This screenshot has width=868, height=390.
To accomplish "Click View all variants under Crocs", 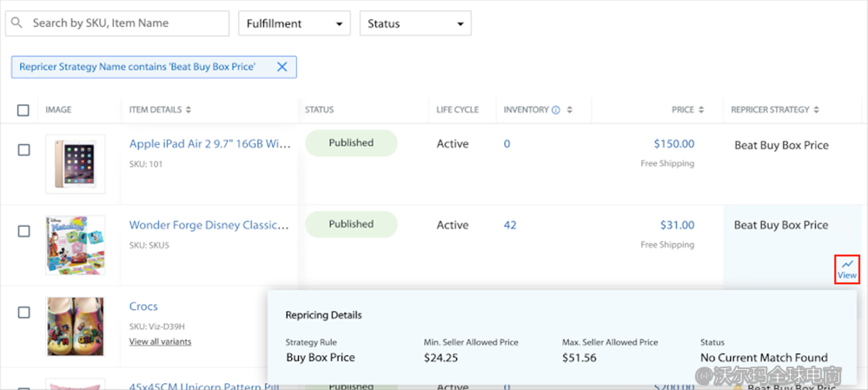I will point(160,341).
